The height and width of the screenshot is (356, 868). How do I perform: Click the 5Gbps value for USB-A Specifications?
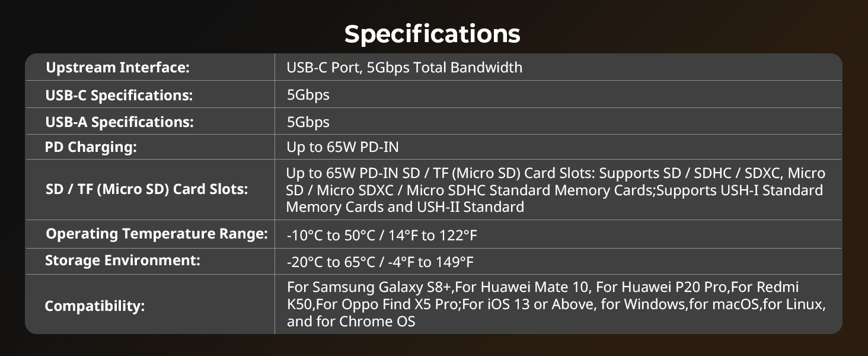click(308, 122)
